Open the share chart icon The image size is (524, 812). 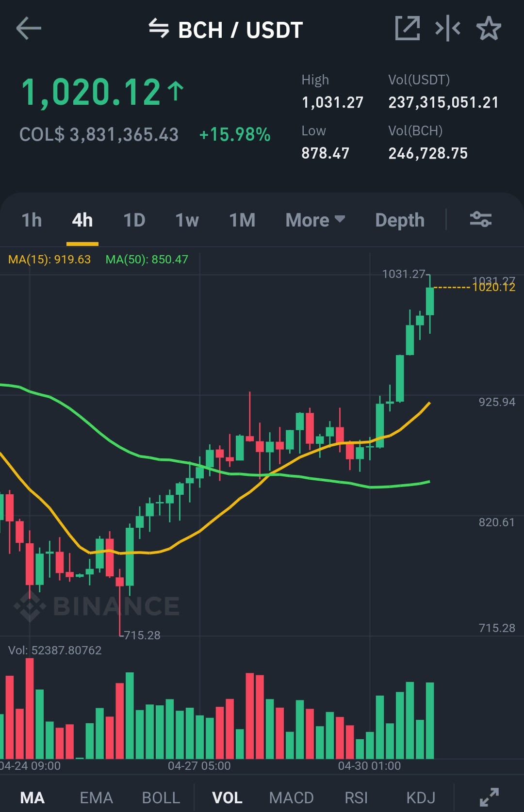pos(408,28)
